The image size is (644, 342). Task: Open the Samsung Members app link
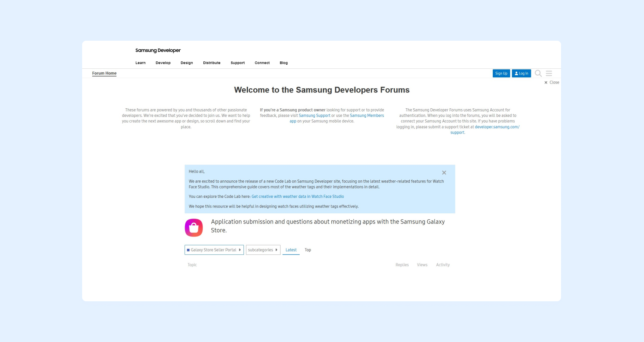(x=367, y=116)
